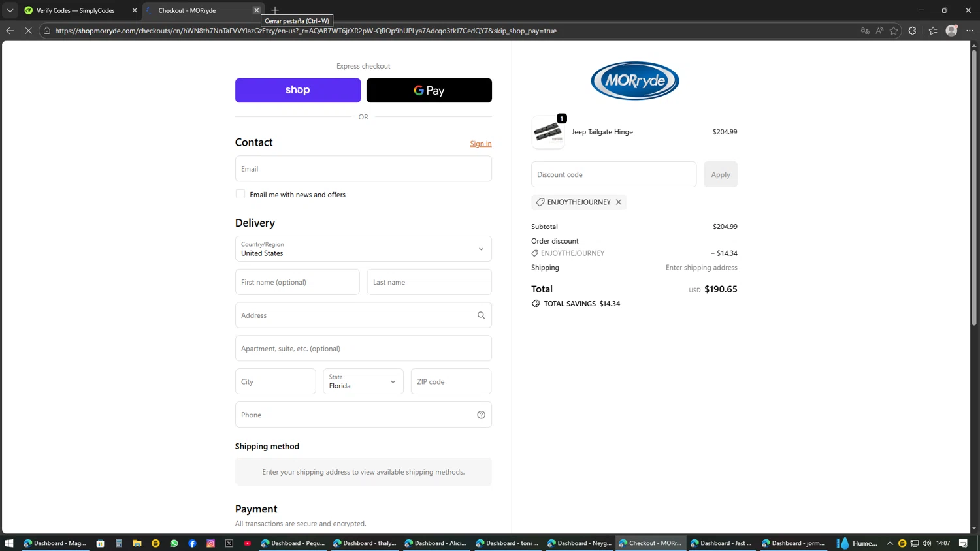Click the Jeep Tailgate Hinge thumbnail
980x551 pixels.
tap(548, 133)
